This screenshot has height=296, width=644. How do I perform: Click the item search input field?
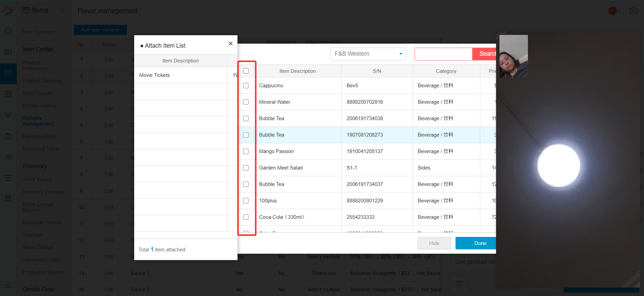pyautogui.click(x=443, y=54)
